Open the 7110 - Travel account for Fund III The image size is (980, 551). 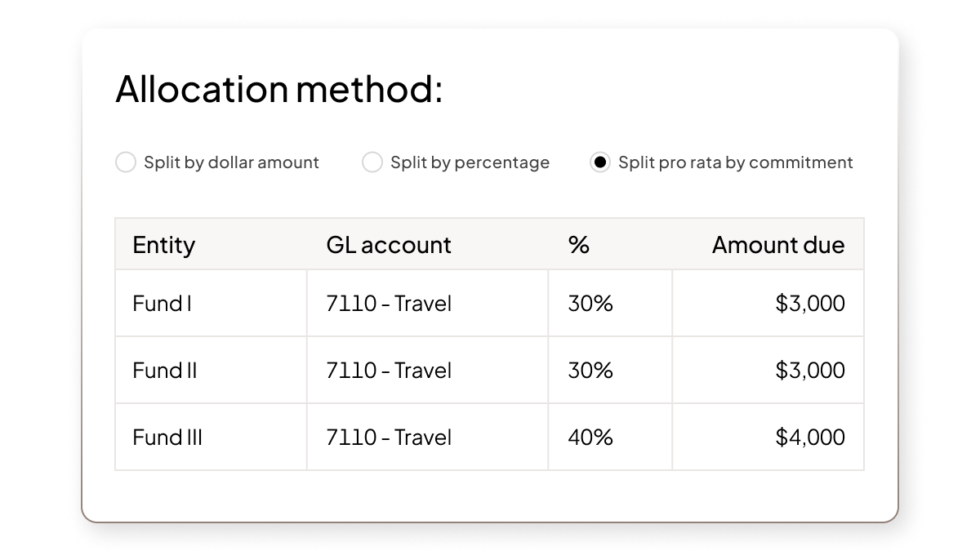(x=390, y=437)
